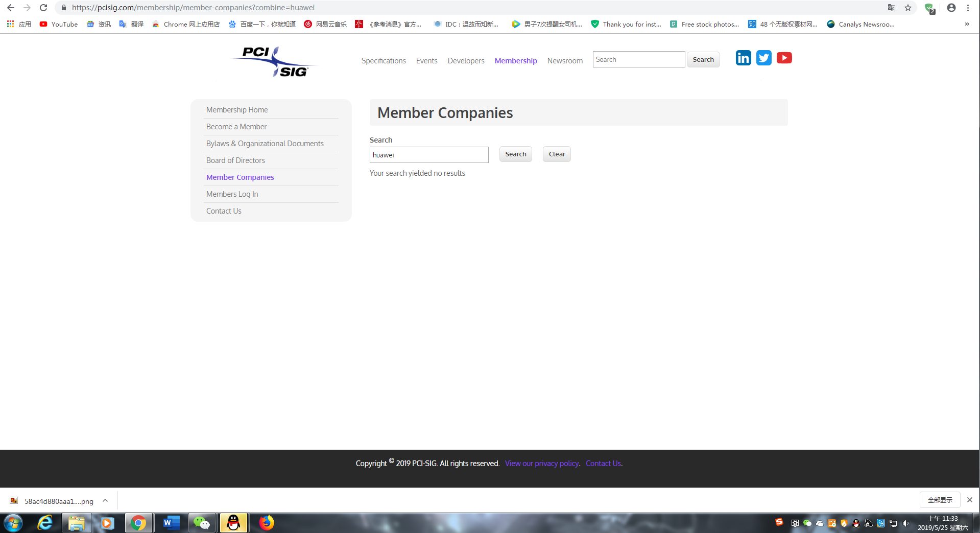Open PCI-SIG YouTube channel icon
Screen dimensions: 980x533
pyautogui.click(x=784, y=58)
